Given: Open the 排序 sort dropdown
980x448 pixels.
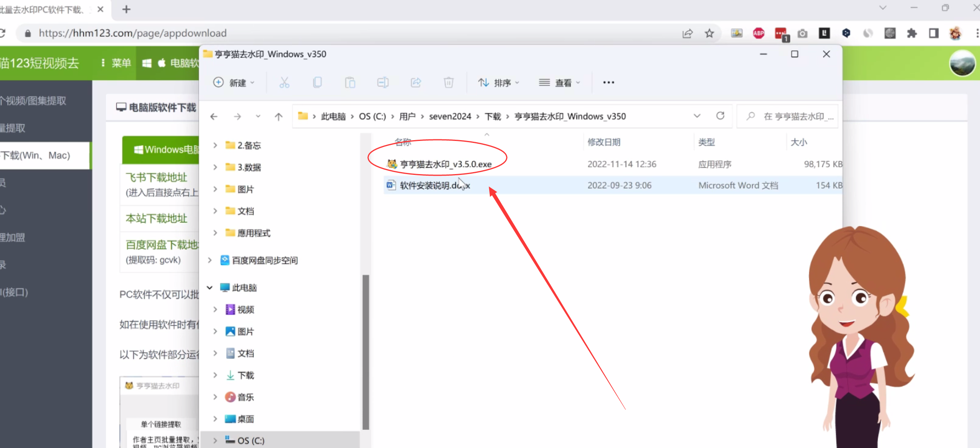Looking at the screenshot, I should coord(499,83).
